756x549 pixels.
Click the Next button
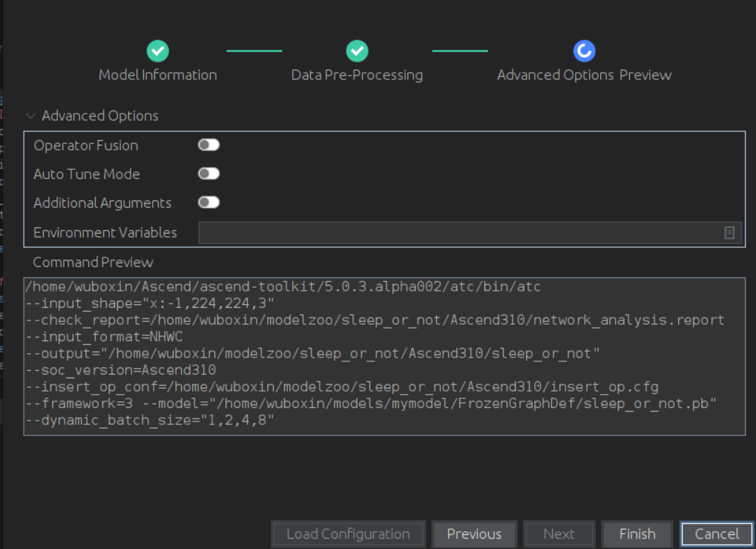tap(559, 534)
